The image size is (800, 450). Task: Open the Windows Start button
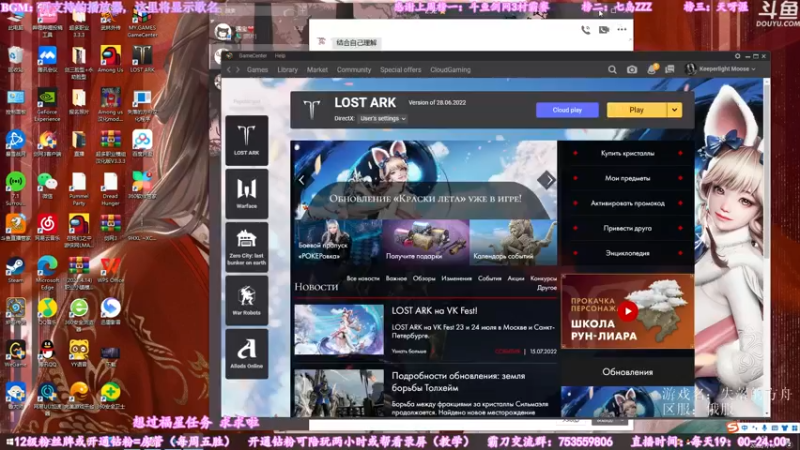(x=8, y=442)
